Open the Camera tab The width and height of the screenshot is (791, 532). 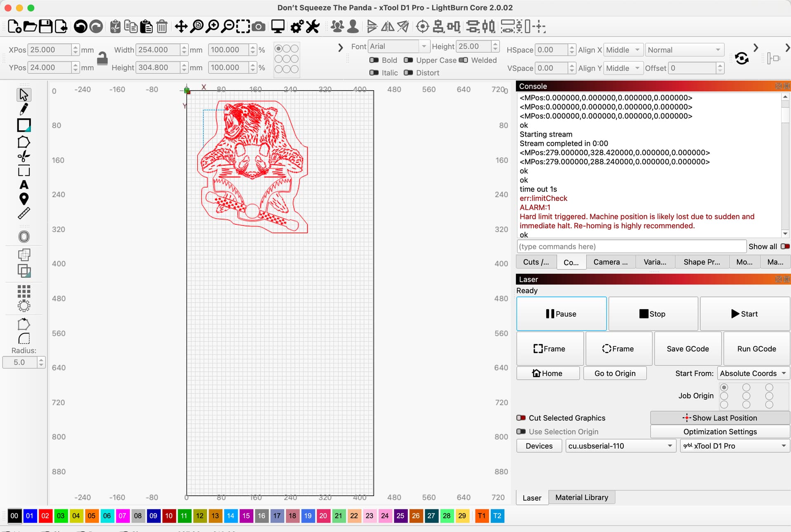tap(611, 262)
